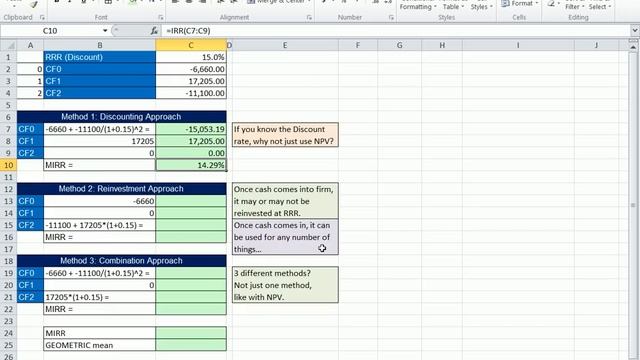This screenshot has width=640, height=360.
Task: Select column I header
Action: click(518, 45)
